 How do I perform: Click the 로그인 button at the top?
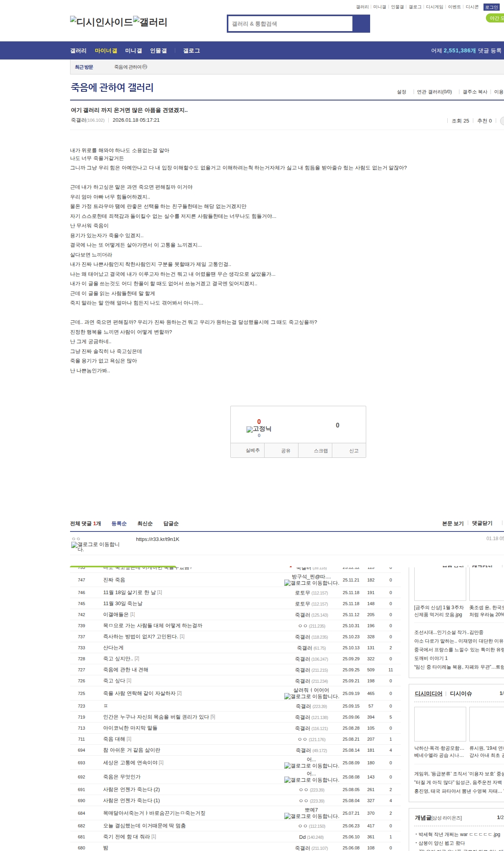coord(491,7)
